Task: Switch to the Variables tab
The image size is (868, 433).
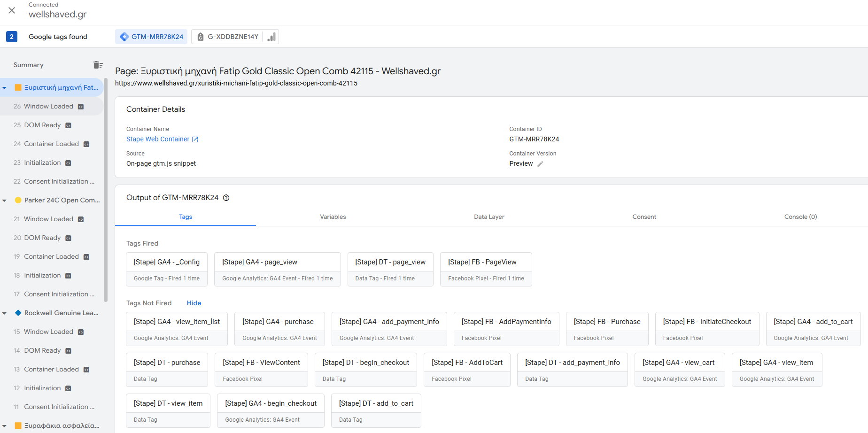Action: click(333, 216)
